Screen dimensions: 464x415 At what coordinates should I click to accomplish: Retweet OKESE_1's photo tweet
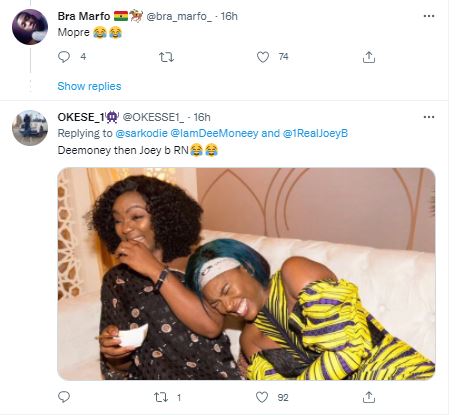[x=161, y=397]
